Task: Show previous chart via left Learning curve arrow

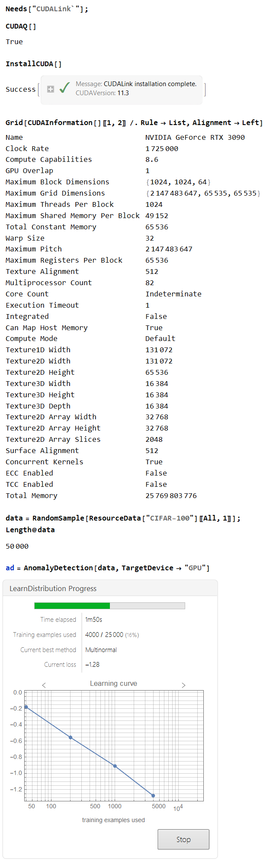Action: [x=44, y=685]
